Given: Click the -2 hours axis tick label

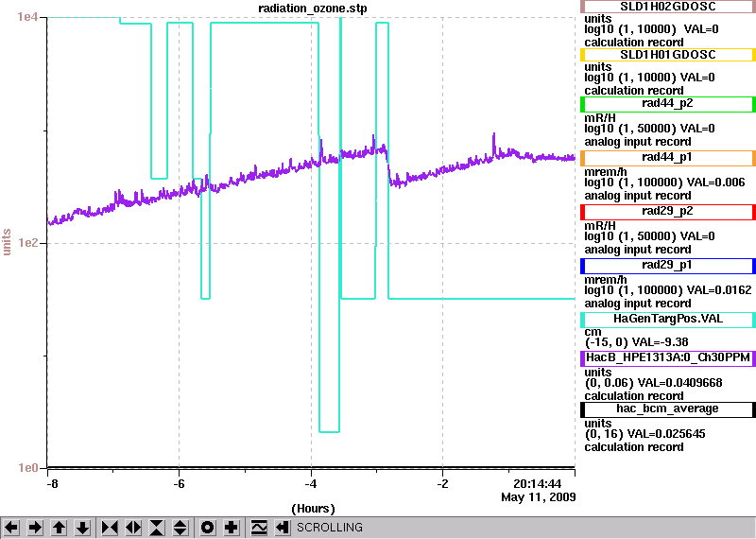Looking at the screenshot, I should tap(442, 483).
